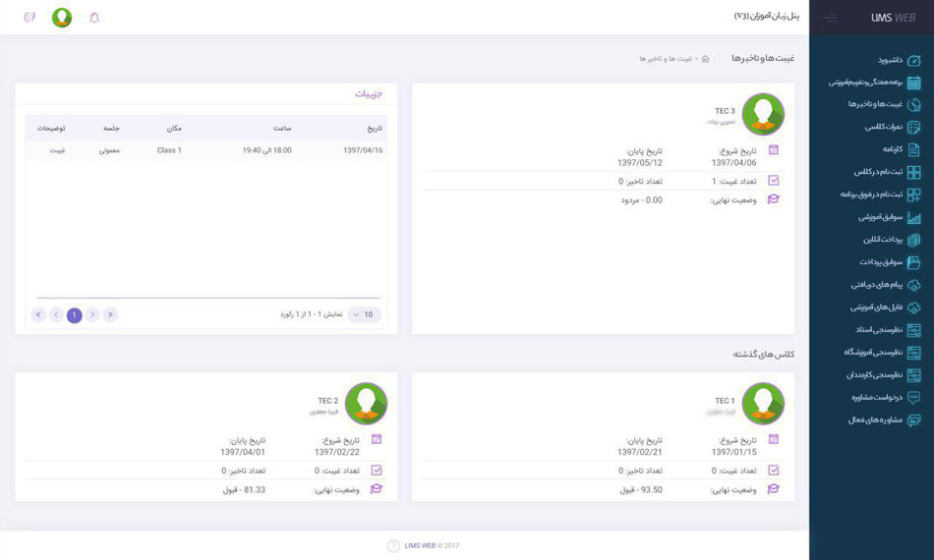
Task: Click the جزییات panel title
Action: pyautogui.click(x=369, y=94)
